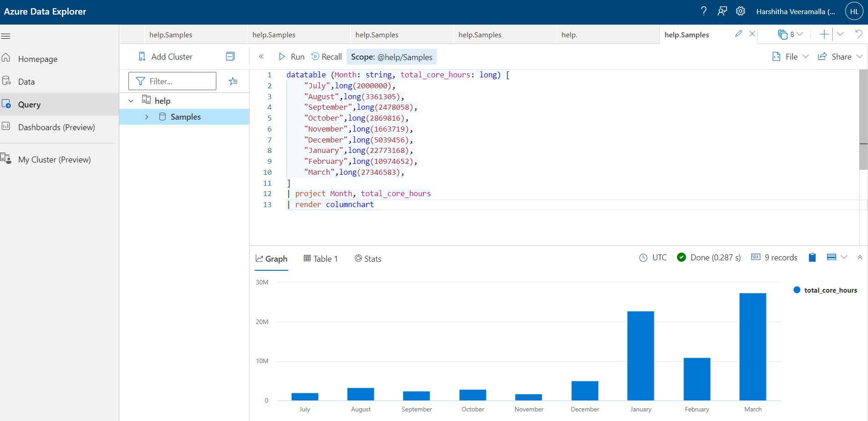The image size is (868, 421).
Task: Open the tabs list showing 8
Action: click(x=790, y=34)
